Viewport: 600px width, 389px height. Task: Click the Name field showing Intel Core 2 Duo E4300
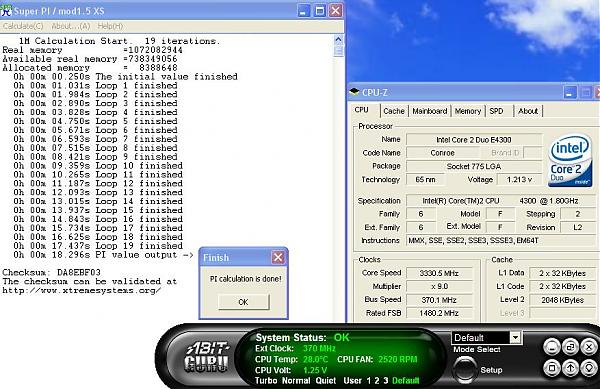474,140
